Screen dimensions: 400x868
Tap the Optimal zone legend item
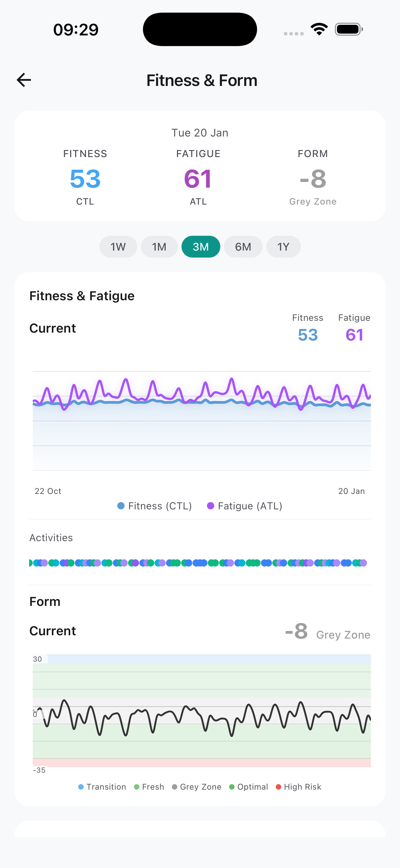click(248, 787)
